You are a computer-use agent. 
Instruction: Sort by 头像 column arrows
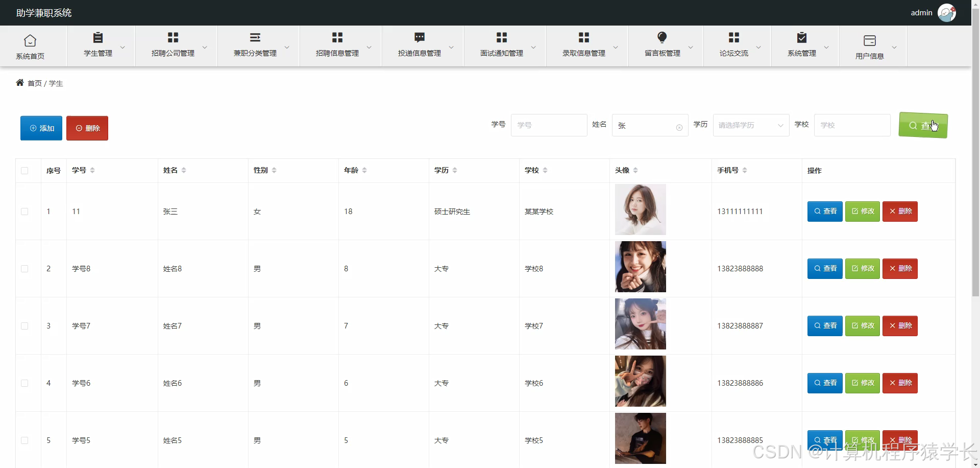[x=635, y=170]
